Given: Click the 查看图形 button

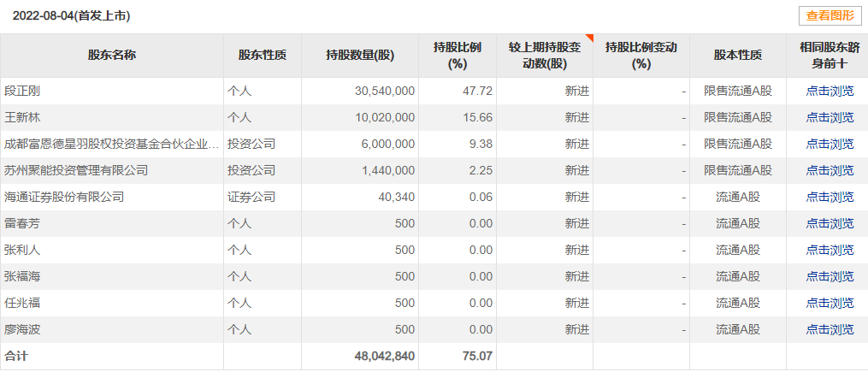Looking at the screenshot, I should (x=830, y=15).
